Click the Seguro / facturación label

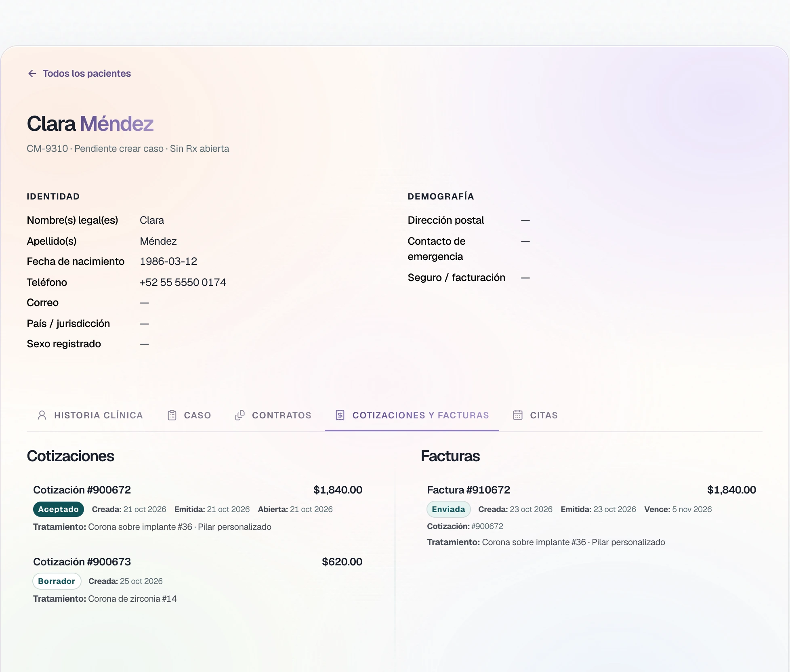[x=456, y=277]
